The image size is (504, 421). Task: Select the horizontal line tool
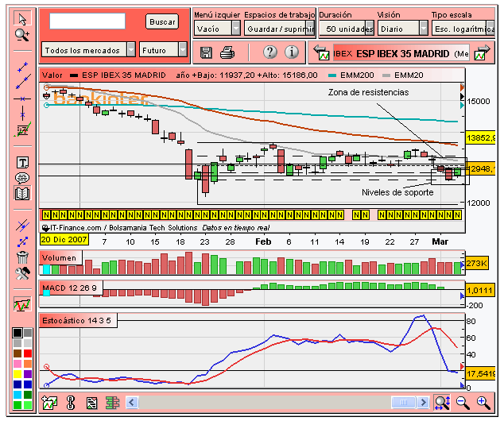[22, 99]
